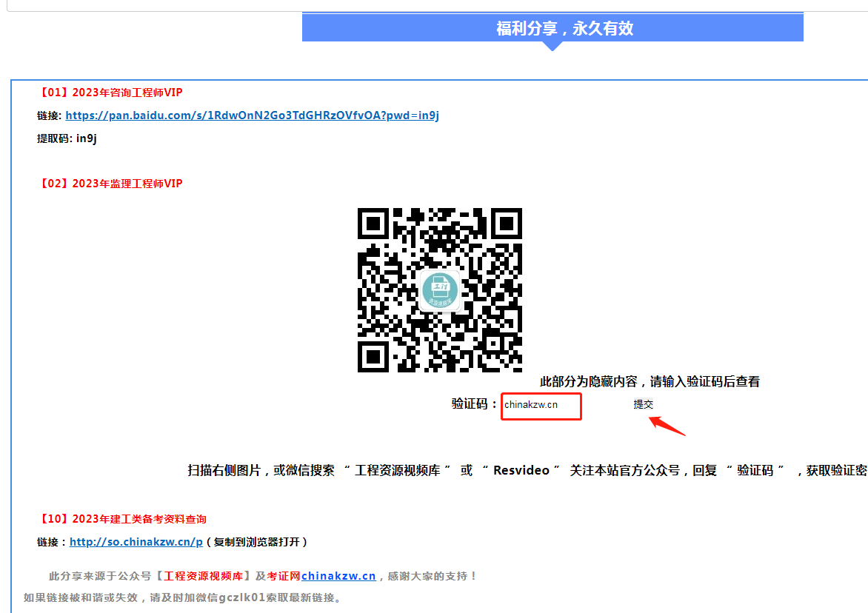Click the 【01】2023年咨询工程师VIP heading
Image resolution: width=868 pixels, height=613 pixels.
coord(110,93)
